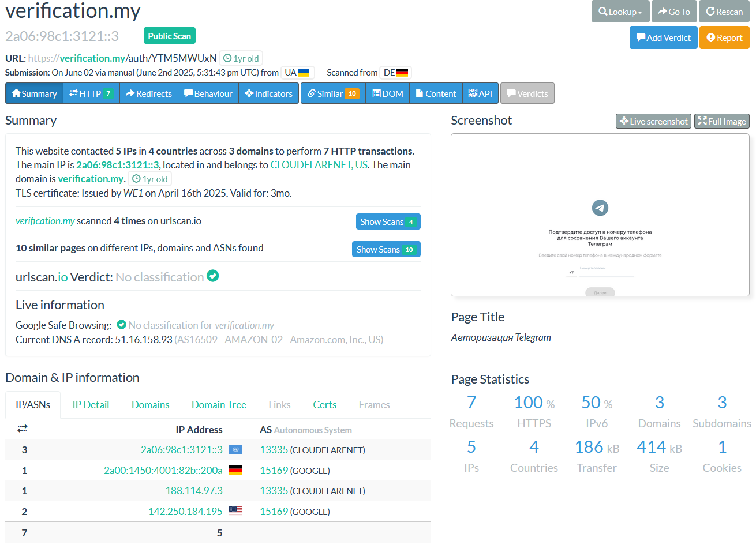Show the 10 similar page scans
Image resolution: width=756 pixels, height=560 pixels.
coord(386,249)
